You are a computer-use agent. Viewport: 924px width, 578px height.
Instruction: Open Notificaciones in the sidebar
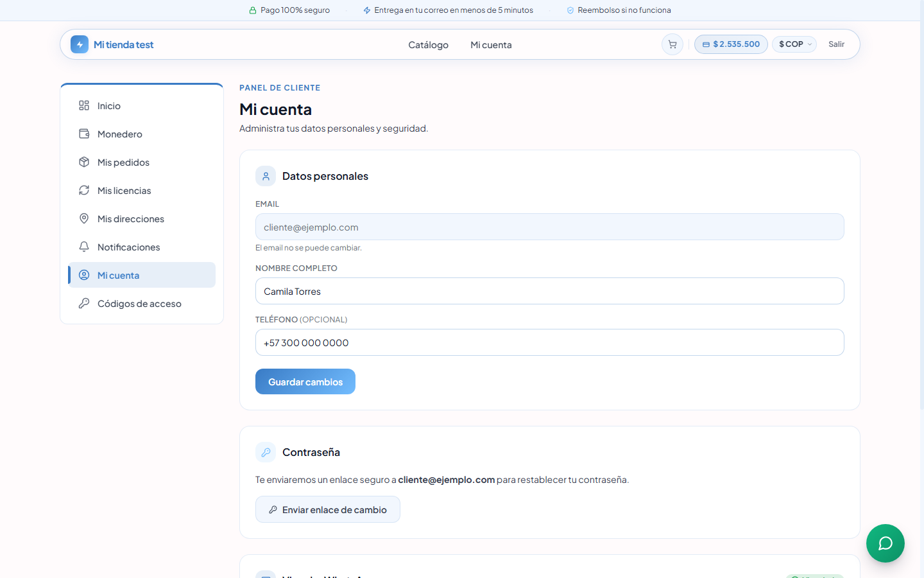pos(142,247)
